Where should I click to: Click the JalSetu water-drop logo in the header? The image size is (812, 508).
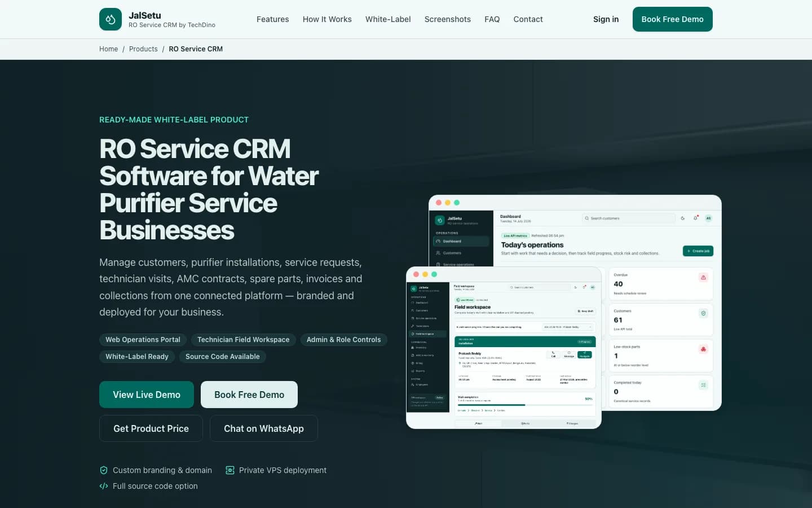tap(111, 19)
